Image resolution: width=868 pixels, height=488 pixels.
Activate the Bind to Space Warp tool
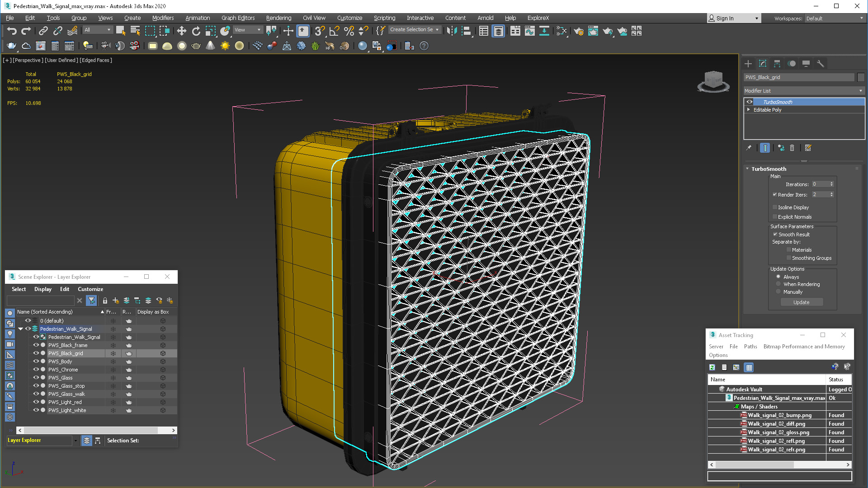(x=72, y=31)
